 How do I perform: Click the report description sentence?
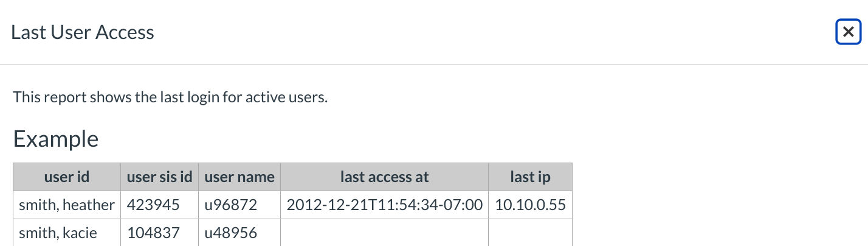point(170,97)
